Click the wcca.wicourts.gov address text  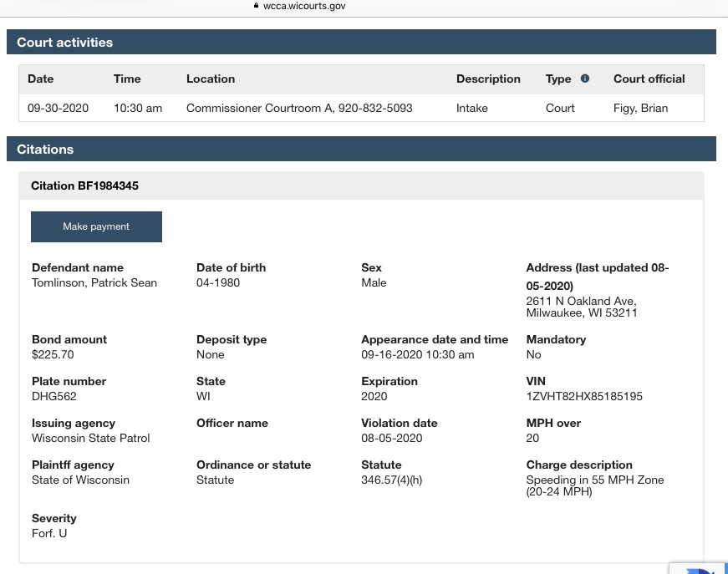pos(304,6)
